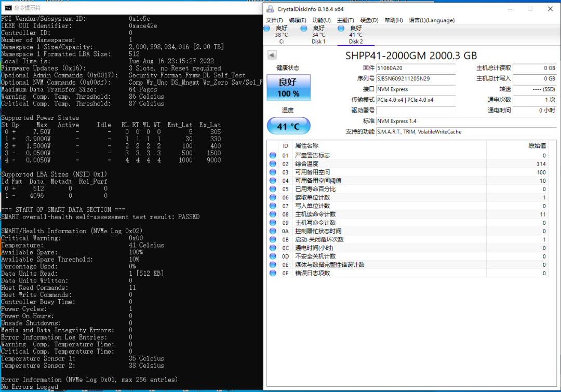561x392 pixels.
Task: Click the standard field NVM Express 1.4
Action: click(466, 121)
